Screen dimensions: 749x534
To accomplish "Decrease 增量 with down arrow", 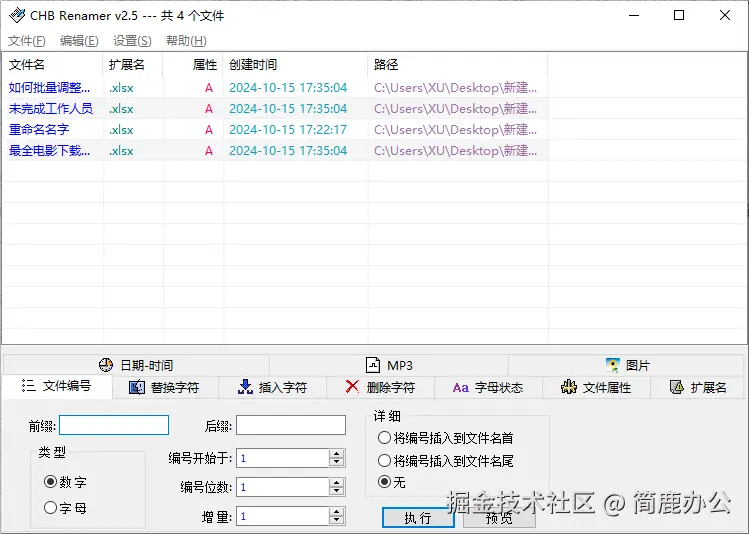I will point(337,520).
